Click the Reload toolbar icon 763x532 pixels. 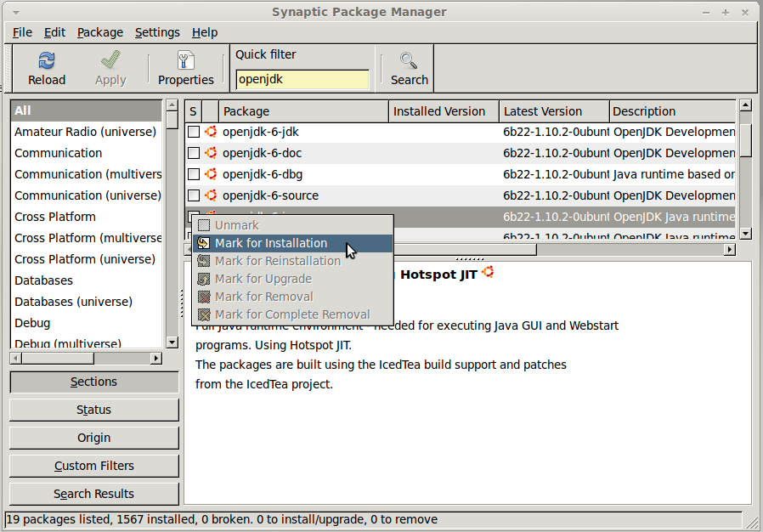coord(47,61)
